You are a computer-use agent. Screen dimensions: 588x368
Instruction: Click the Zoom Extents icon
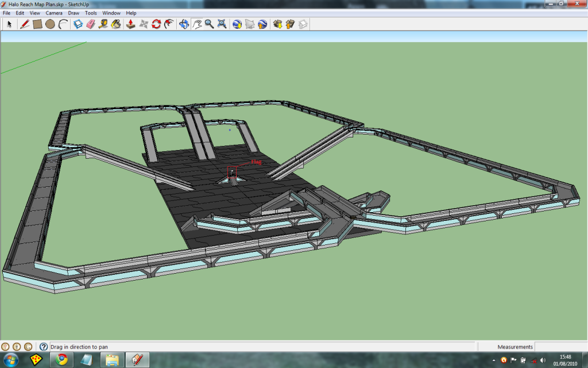[222, 24]
